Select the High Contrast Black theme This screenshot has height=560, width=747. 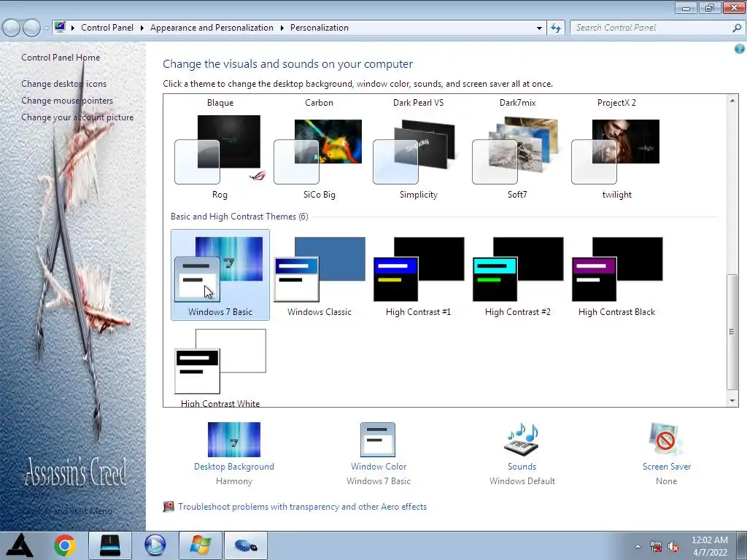pos(616,275)
